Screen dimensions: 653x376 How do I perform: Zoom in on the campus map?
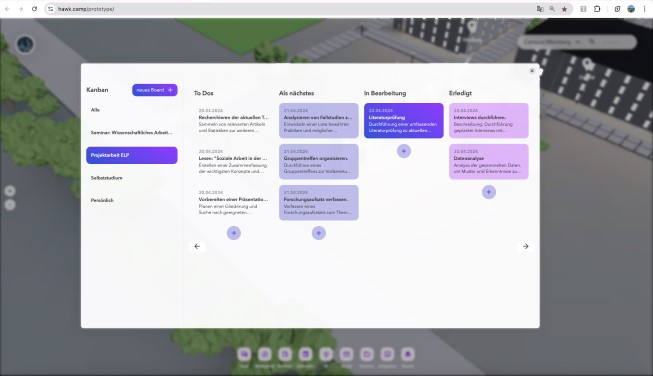[10, 191]
